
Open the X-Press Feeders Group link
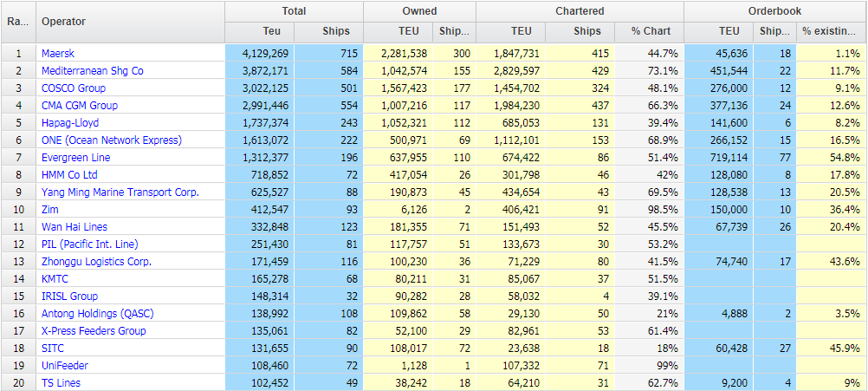(x=94, y=330)
